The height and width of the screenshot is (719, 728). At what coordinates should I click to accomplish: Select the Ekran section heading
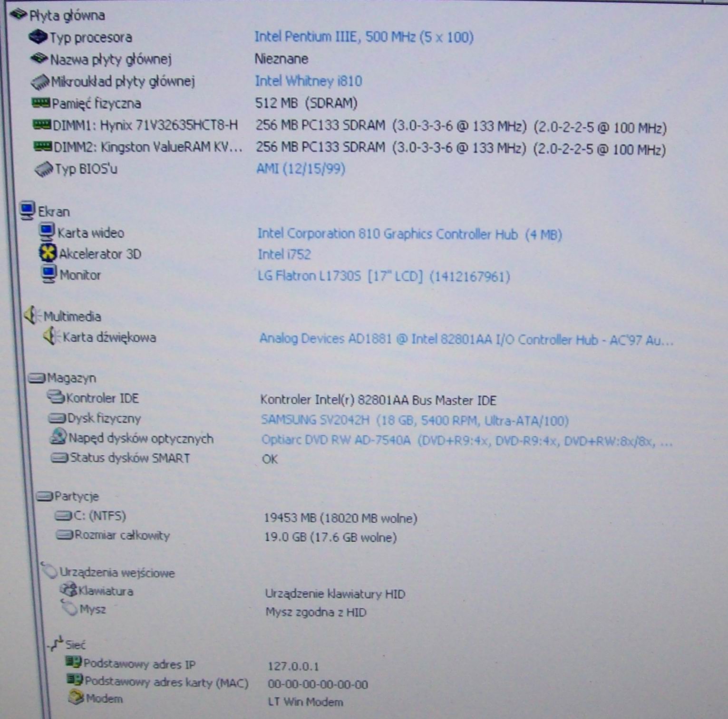[x=54, y=211]
